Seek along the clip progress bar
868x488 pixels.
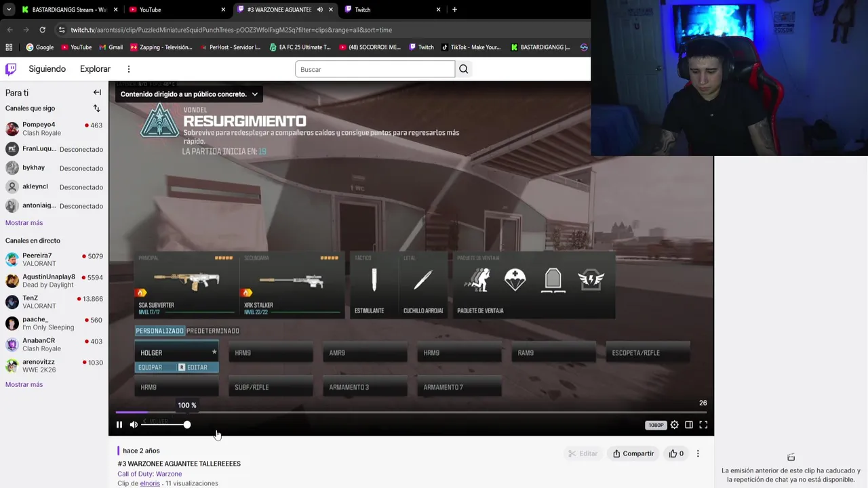tap(411, 412)
